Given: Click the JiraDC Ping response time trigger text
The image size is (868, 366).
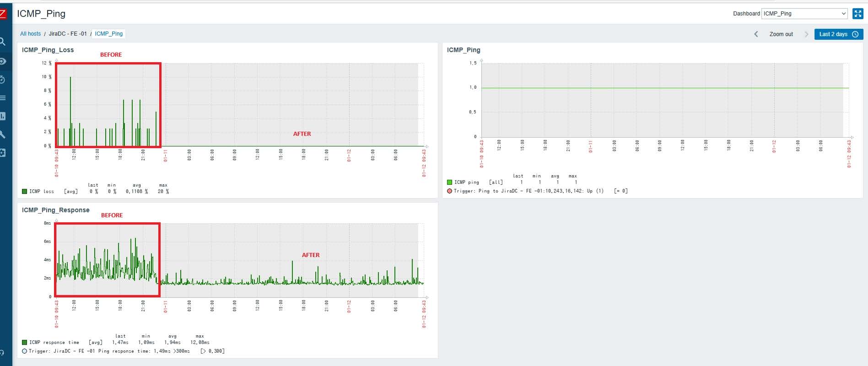Looking at the screenshot, I should click(x=126, y=351).
